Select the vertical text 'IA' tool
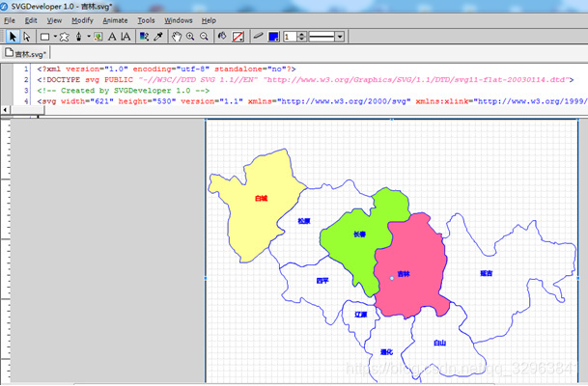The image size is (588, 386). click(126, 37)
